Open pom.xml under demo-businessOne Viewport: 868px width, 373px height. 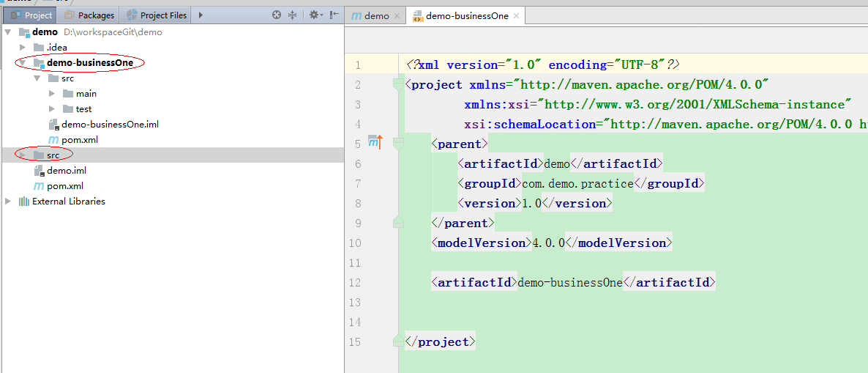tap(172, 140)
